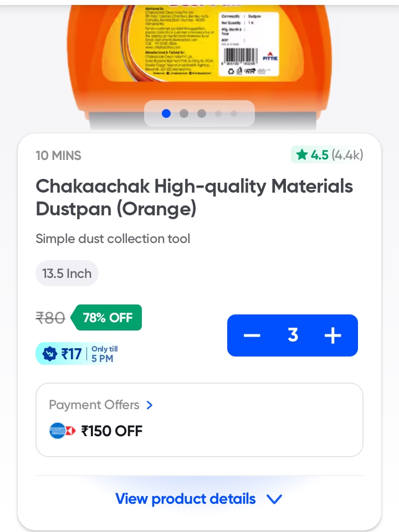This screenshot has height=532, width=399.
Task: Jump to the third product image dot
Action: click(202, 113)
